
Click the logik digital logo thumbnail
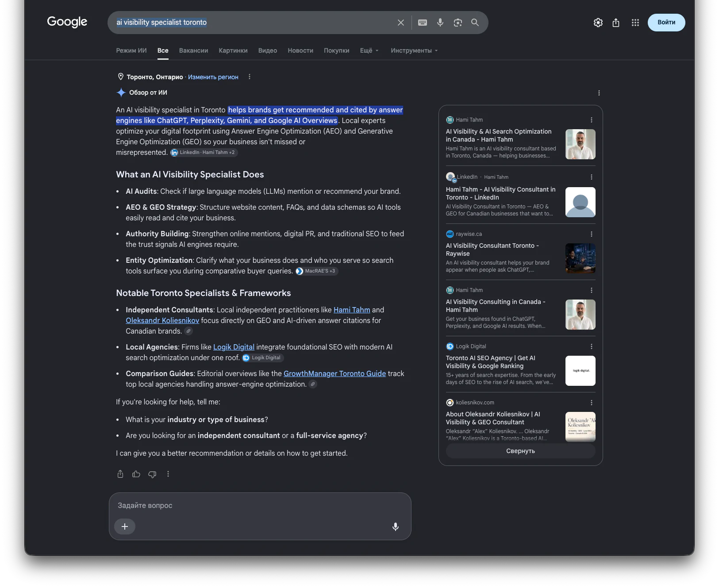581,371
